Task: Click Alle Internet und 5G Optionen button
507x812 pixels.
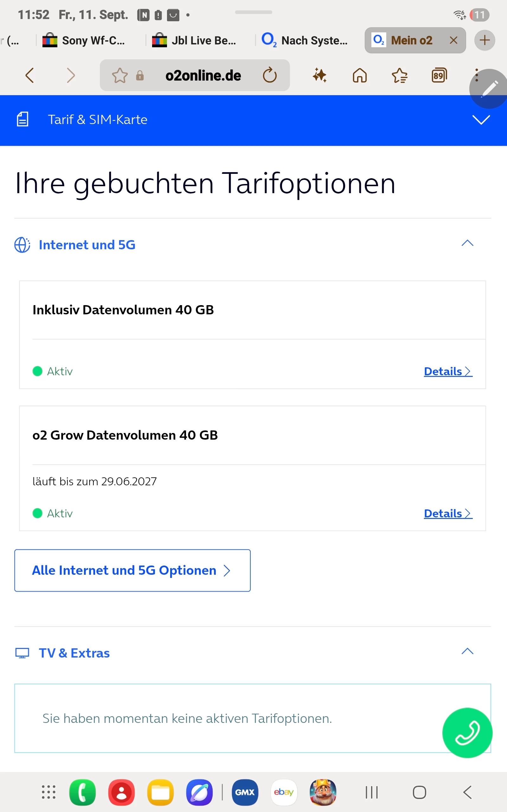Action: pos(132,570)
